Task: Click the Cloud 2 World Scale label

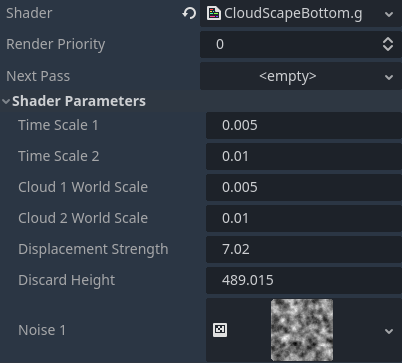Action: click(83, 218)
